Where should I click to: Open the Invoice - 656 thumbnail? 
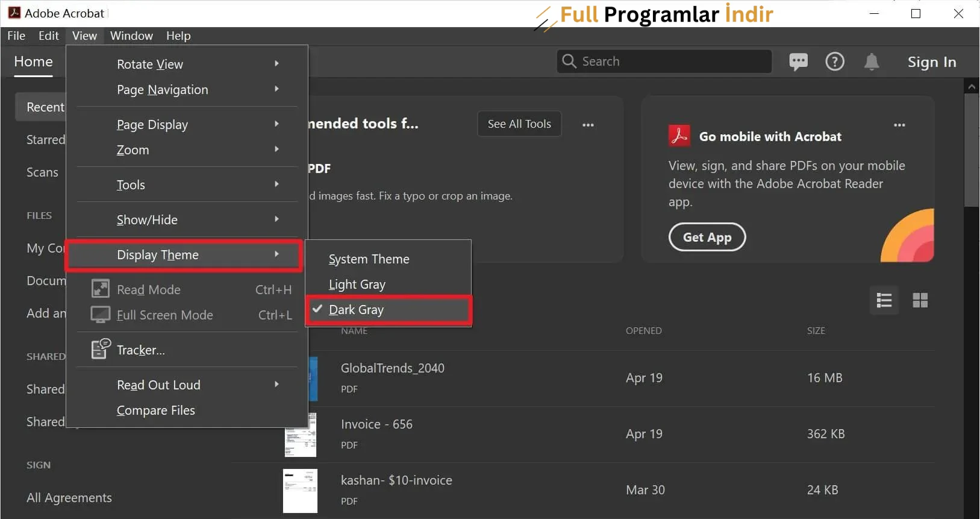click(301, 435)
